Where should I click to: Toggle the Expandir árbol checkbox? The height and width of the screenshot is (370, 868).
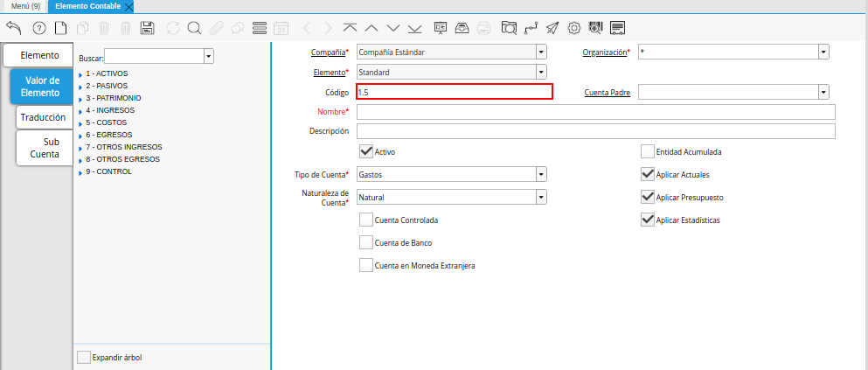point(84,357)
